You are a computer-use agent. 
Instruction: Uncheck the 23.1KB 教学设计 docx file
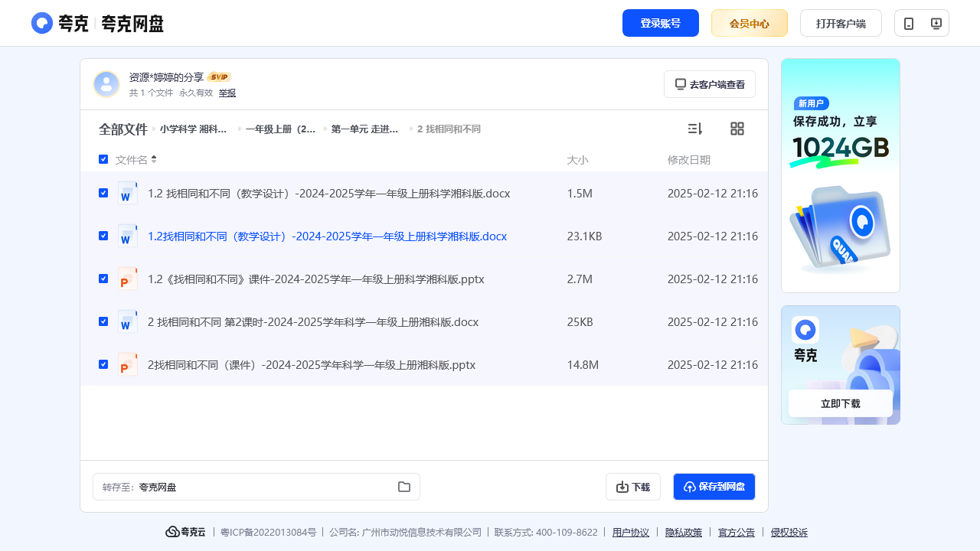[103, 236]
